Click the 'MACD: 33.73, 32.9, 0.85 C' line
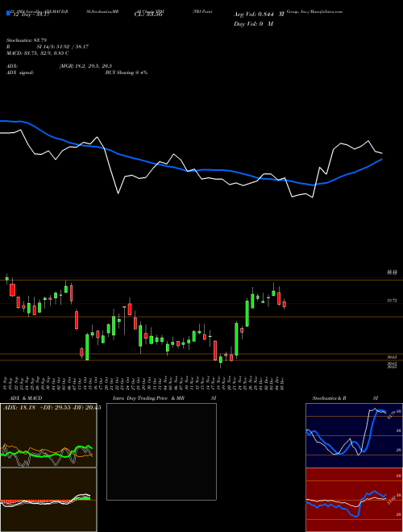This screenshot has height=532, width=403. tap(38, 53)
